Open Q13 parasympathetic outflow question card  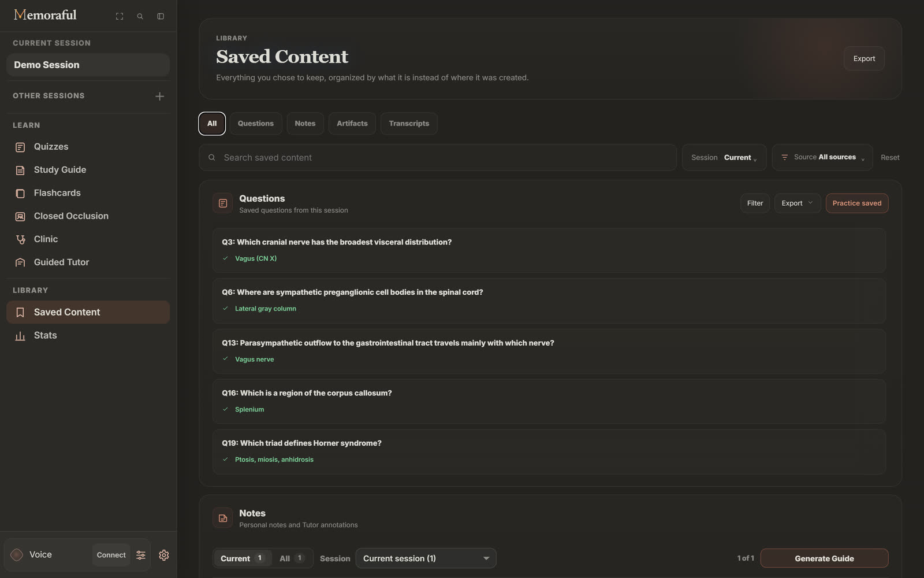pos(549,351)
